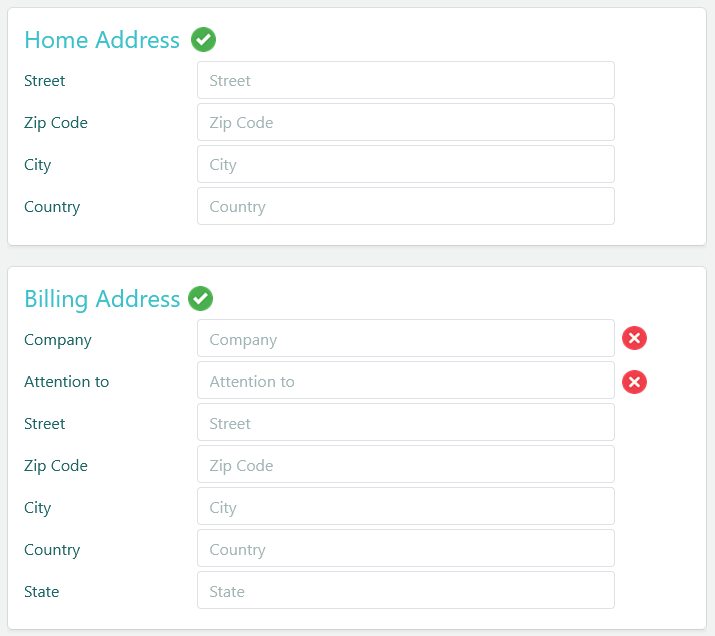
Task: Focus the City input in Billing Address
Action: click(x=405, y=507)
